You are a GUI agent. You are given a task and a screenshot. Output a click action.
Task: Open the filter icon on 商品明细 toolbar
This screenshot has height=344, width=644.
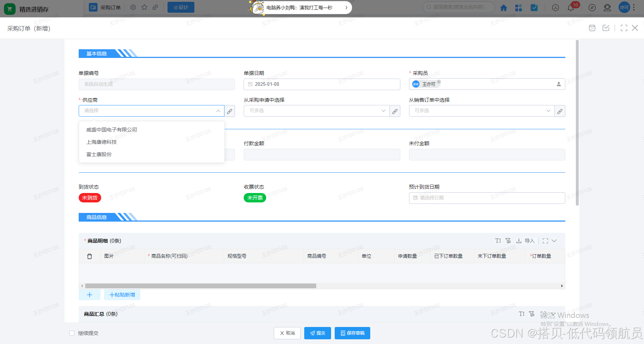point(508,240)
